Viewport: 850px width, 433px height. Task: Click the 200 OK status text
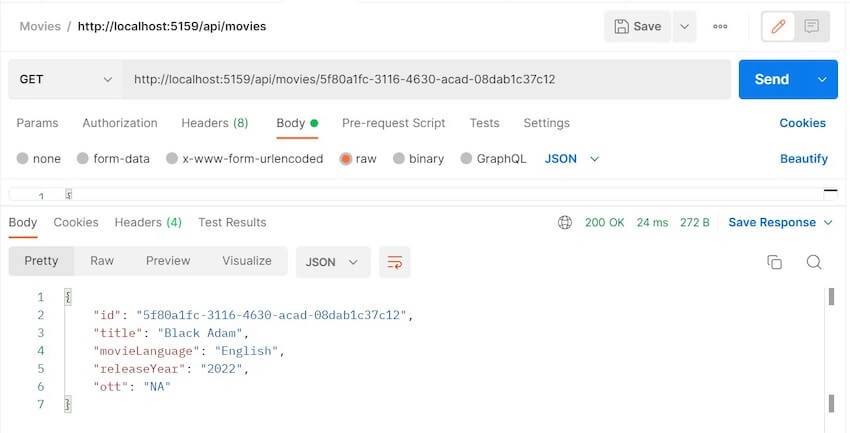(604, 223)
